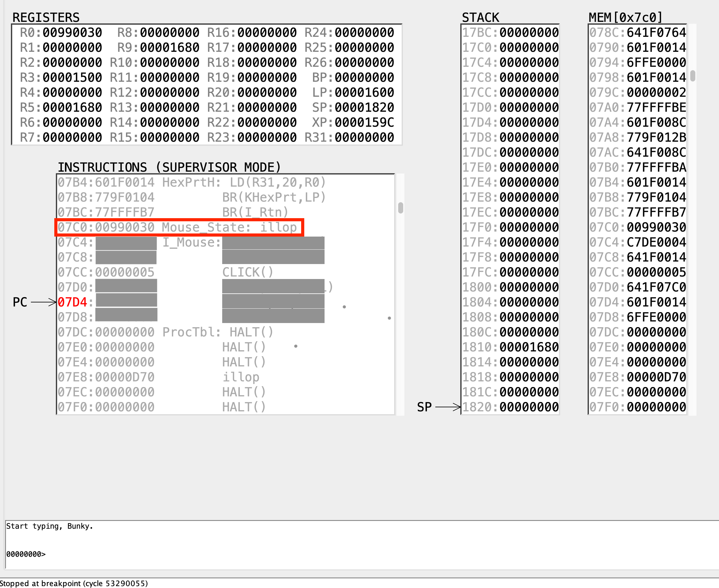Click the LP register value 00001600

click(x=364, y=92)
